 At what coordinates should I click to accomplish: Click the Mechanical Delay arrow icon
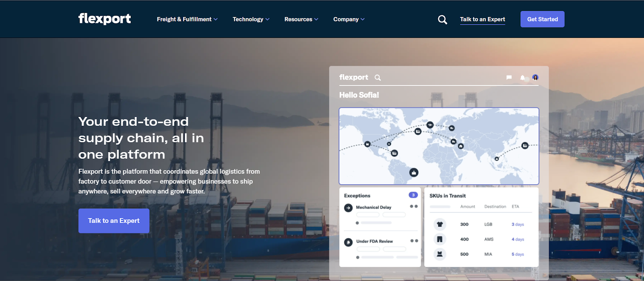[x=349, y=208]
